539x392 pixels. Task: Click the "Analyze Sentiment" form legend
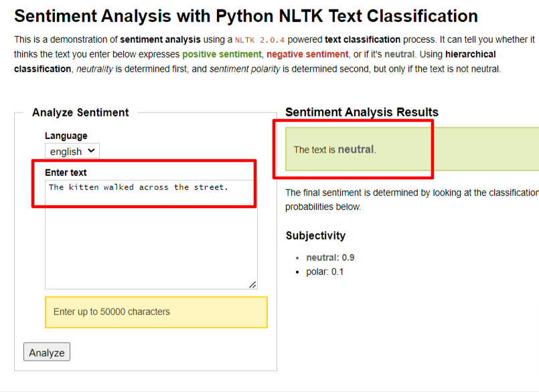pos(80,112)
